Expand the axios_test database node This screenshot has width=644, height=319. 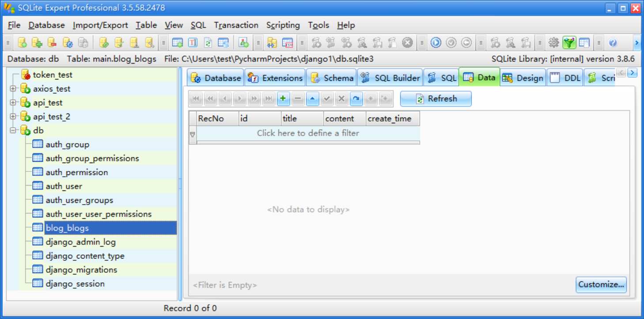(x=13, y=89)
